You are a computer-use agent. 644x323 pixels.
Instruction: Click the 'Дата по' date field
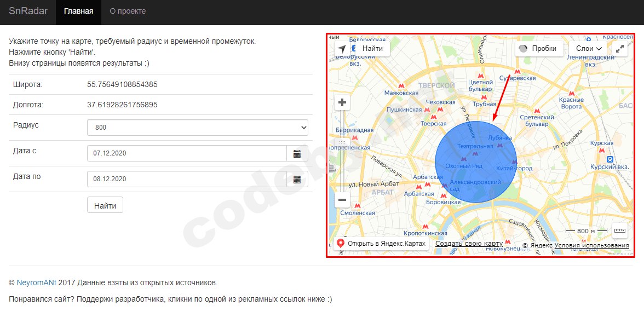pos(187,179)
